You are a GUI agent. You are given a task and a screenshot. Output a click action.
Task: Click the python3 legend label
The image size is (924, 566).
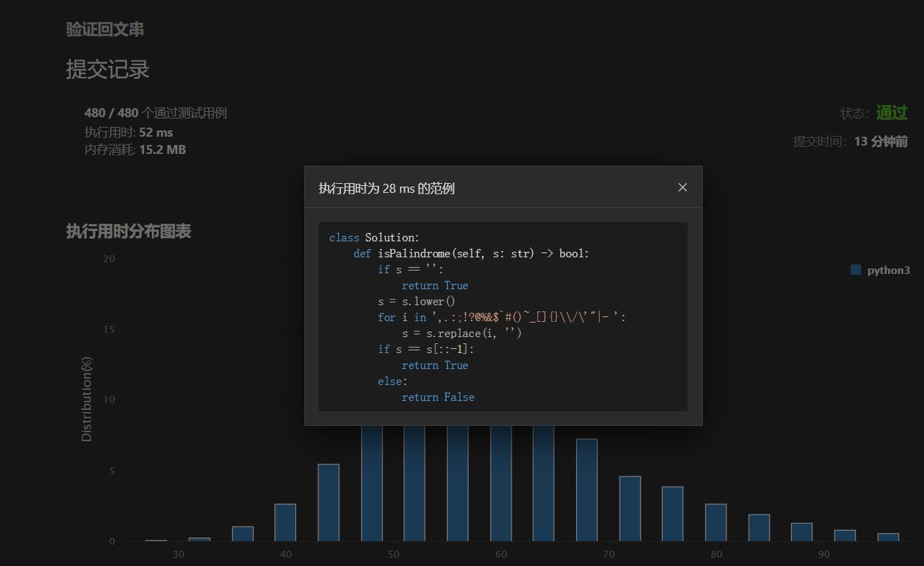889,271
